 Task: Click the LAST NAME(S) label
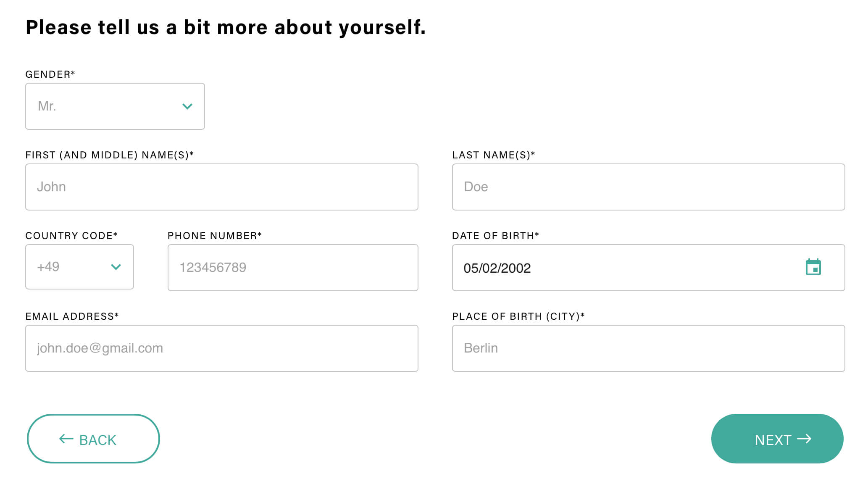pos(493,155)
